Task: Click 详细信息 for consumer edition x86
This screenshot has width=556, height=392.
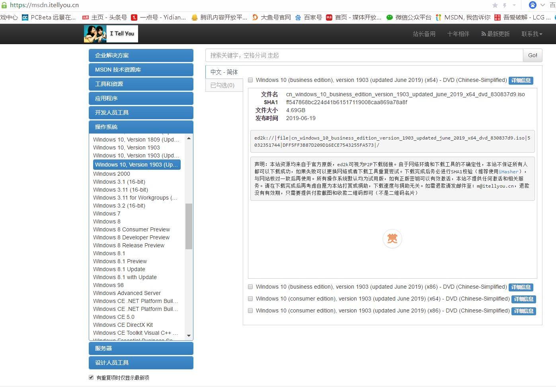Action: (524, 311)
